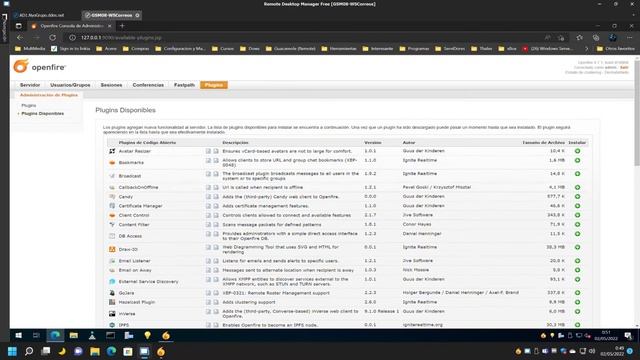Open the Servidor tab
640x360 pixels.
(x=30, y=85)
